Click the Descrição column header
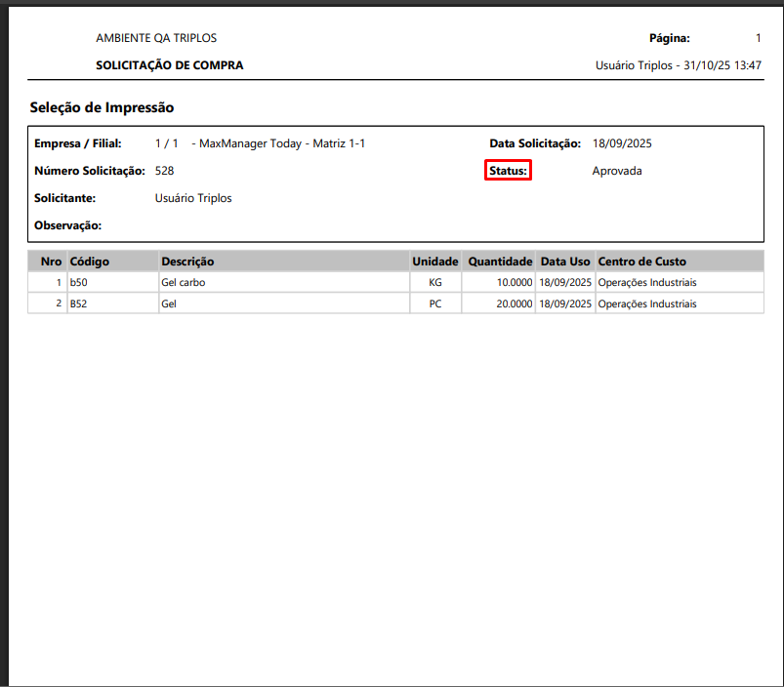This screenshot has width=784, height=687. [x=187, y=262]
